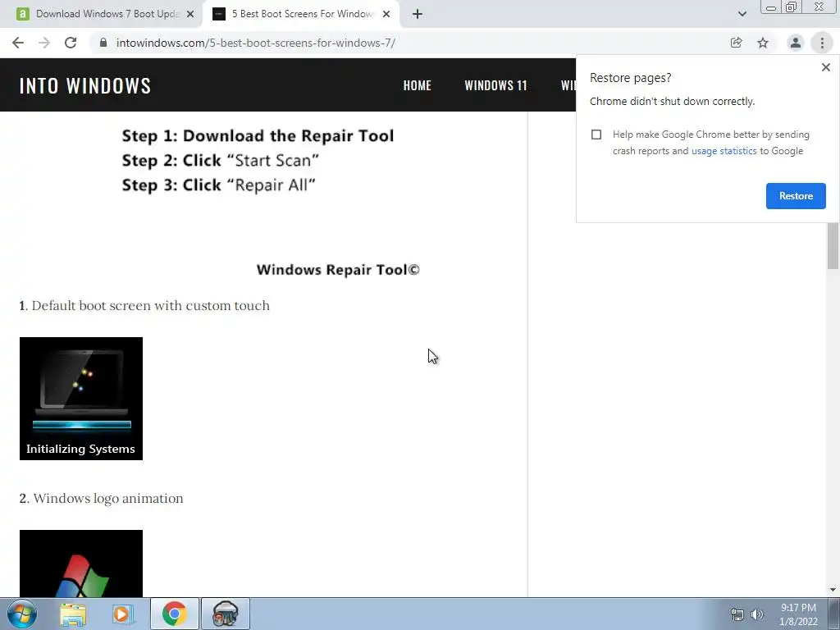Close the 5 Best Boot Screens tab
840x630 pixels.
click(x=386, y=14)
